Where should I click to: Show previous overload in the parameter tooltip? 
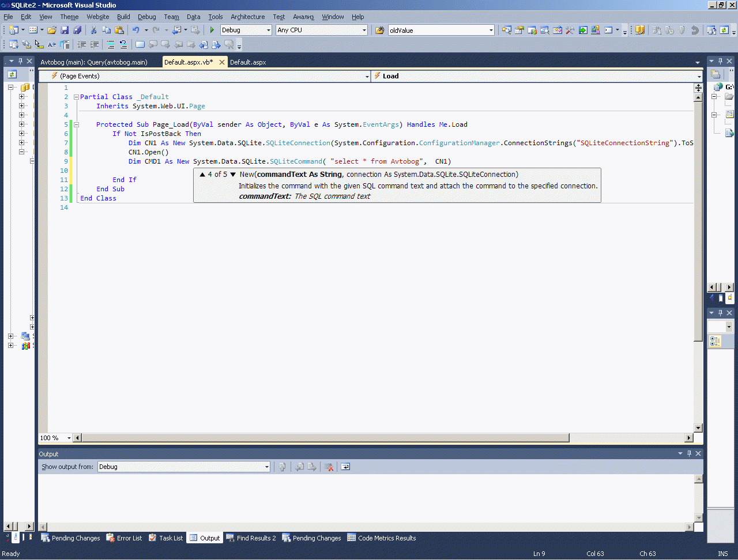(x=202, y=174)
